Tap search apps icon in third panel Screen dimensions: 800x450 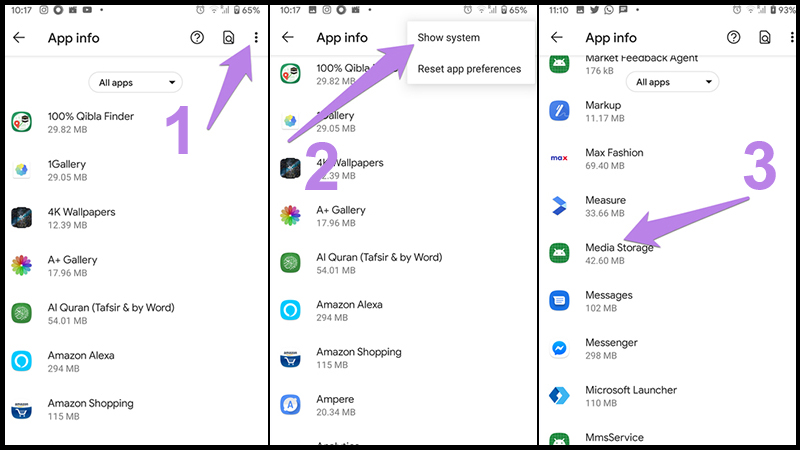(x=765, y=37)
